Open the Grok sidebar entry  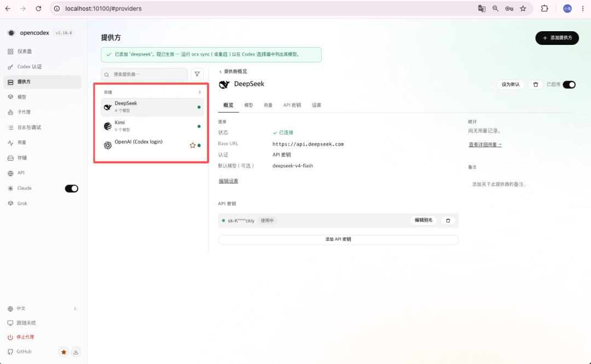[42, 203]
